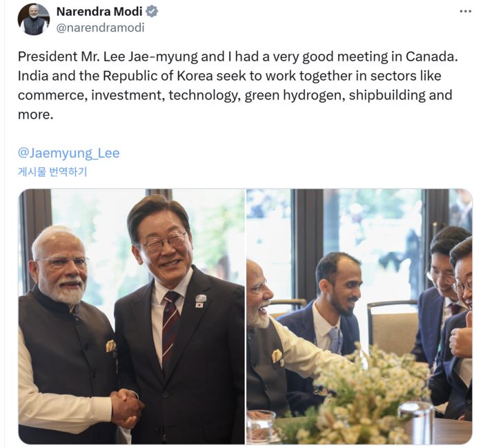Click the 게시물 번역하기 translate link
Screen dimensions: 483x448
[52, 172]
